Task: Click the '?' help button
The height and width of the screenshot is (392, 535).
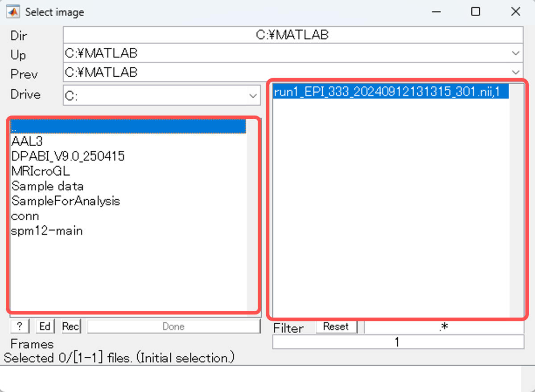Action: (20, 326)
